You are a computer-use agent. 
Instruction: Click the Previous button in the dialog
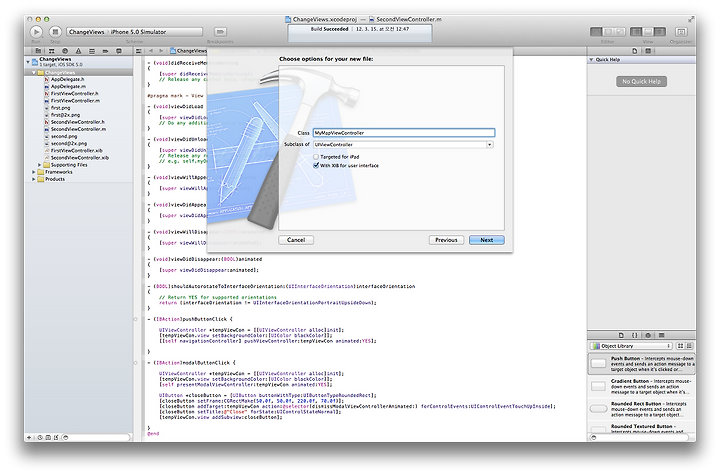446,240
